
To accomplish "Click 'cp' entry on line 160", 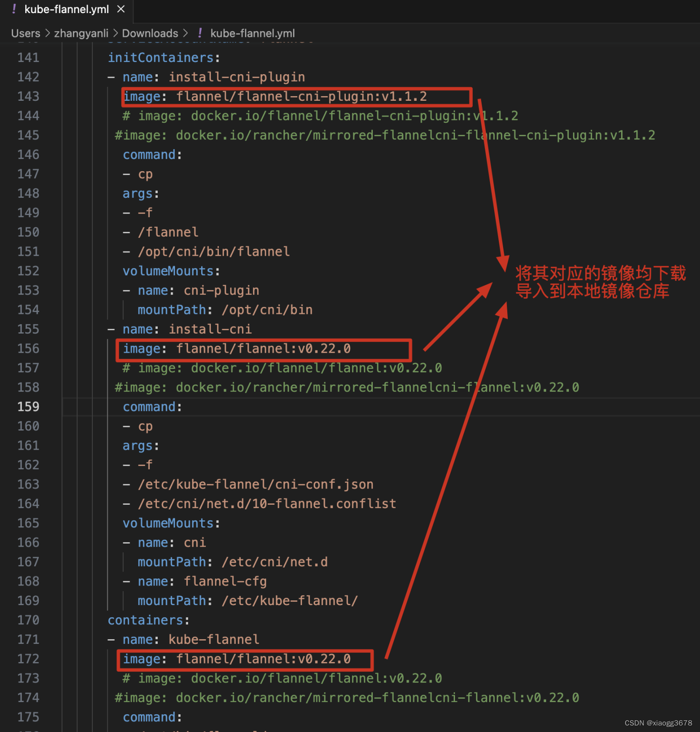I will pos(145,426).
